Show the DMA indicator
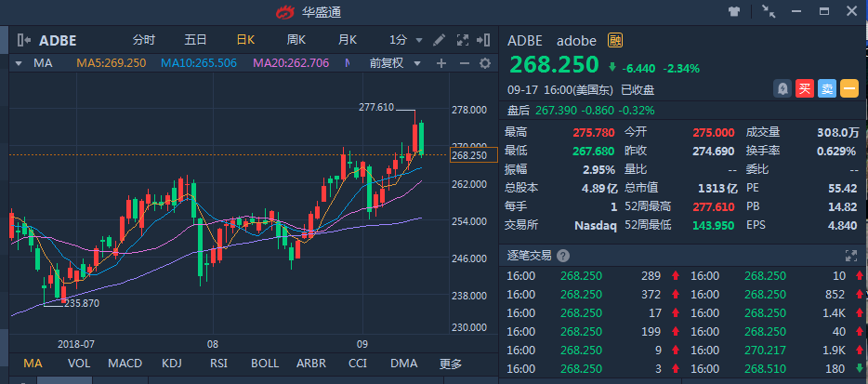 404,364
